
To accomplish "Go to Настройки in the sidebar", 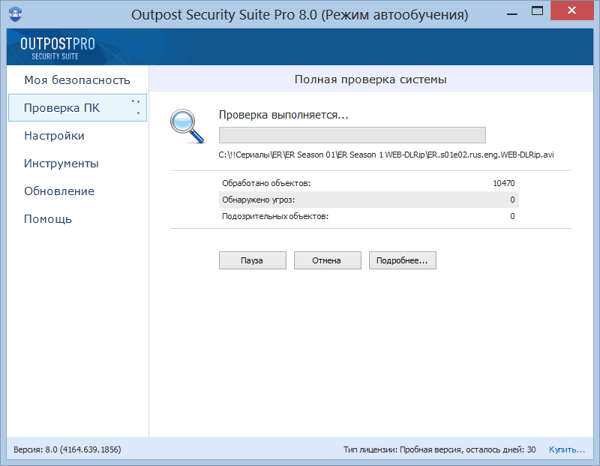I will pyautogui.click(x=54, y=135).
